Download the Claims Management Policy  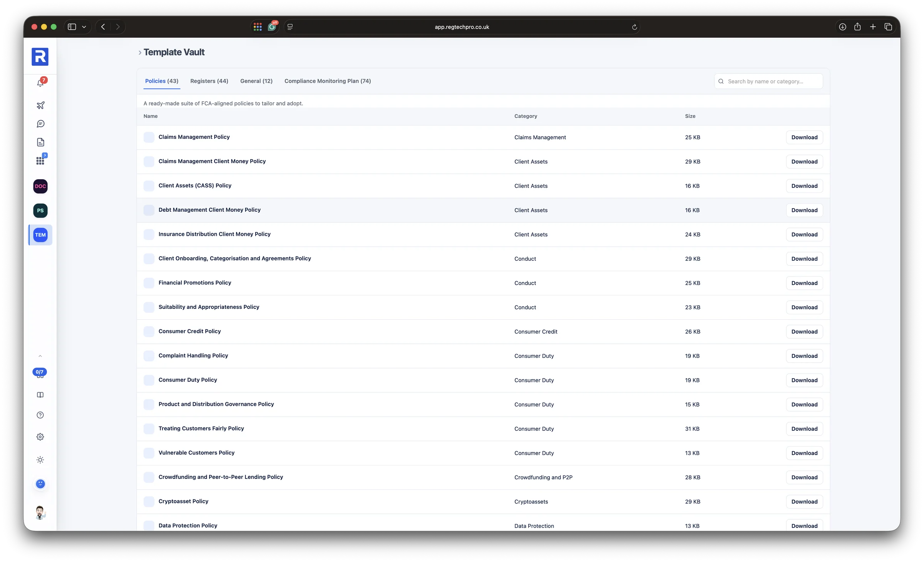(804, 137)
